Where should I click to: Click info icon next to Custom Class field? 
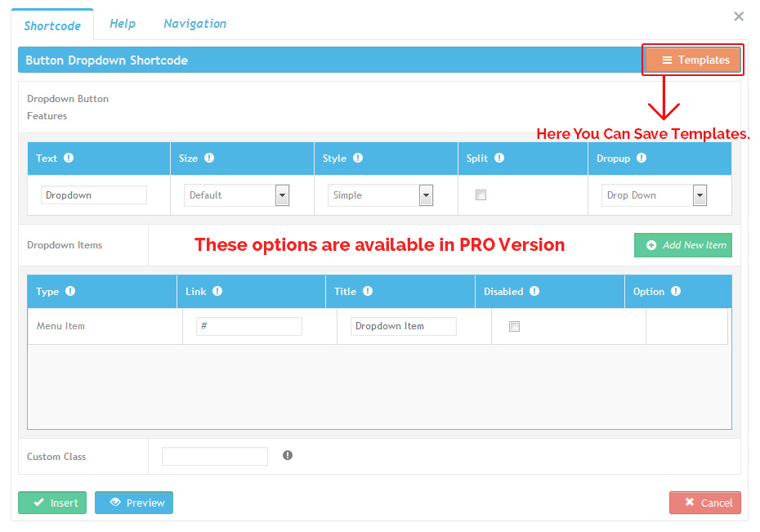pos(288,456)
